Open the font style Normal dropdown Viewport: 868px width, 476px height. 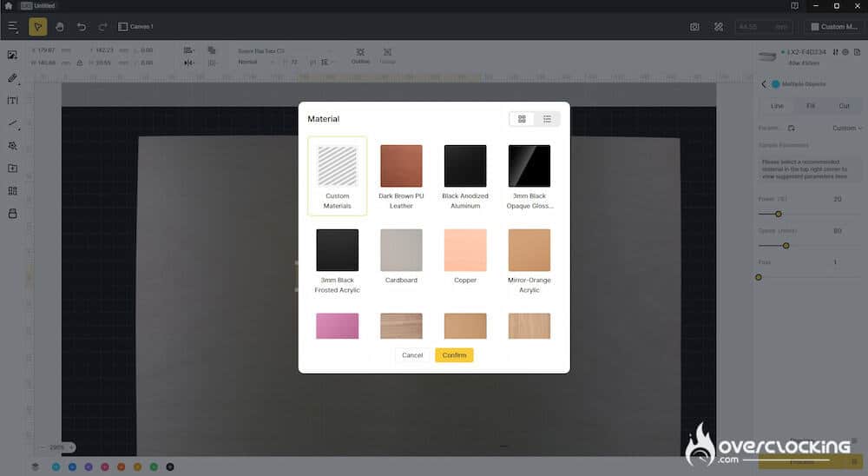click(x=257, y=62)
